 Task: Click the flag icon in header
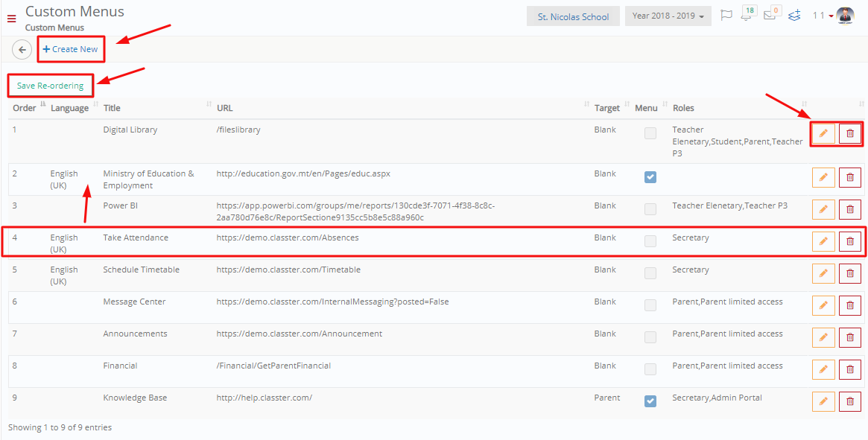(726, 16)
